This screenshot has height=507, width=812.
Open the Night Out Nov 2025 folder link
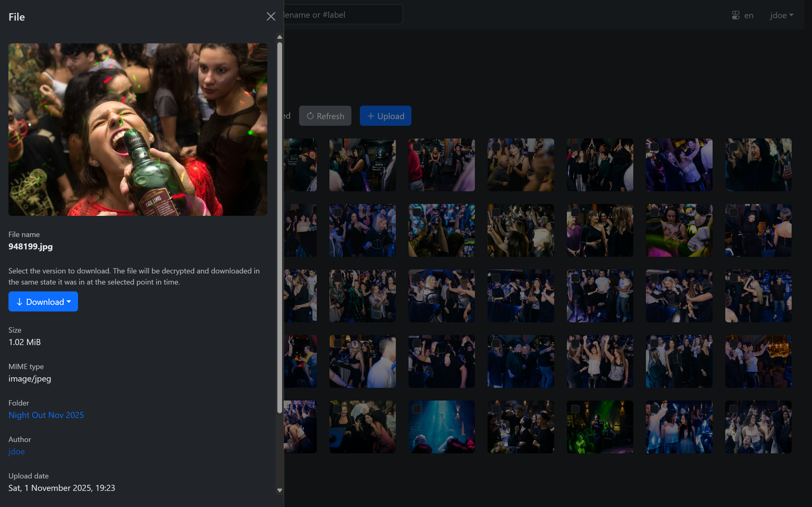pos(46,415)
